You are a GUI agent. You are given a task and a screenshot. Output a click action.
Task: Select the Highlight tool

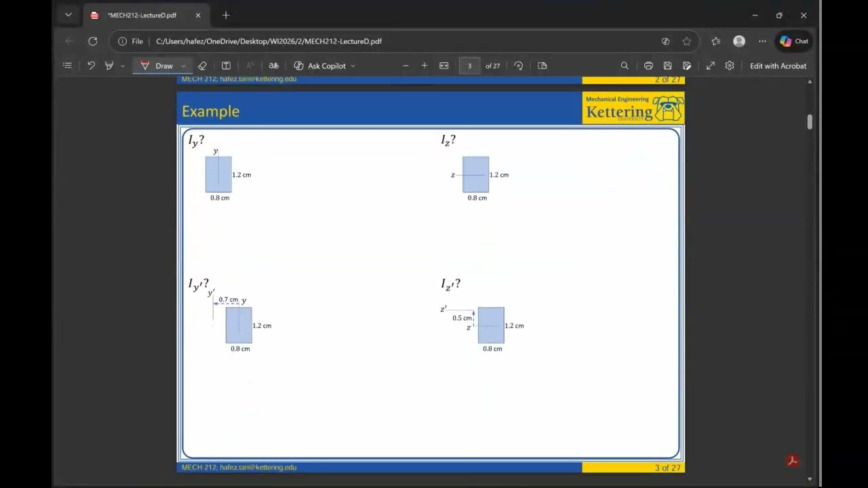(108, 66)
